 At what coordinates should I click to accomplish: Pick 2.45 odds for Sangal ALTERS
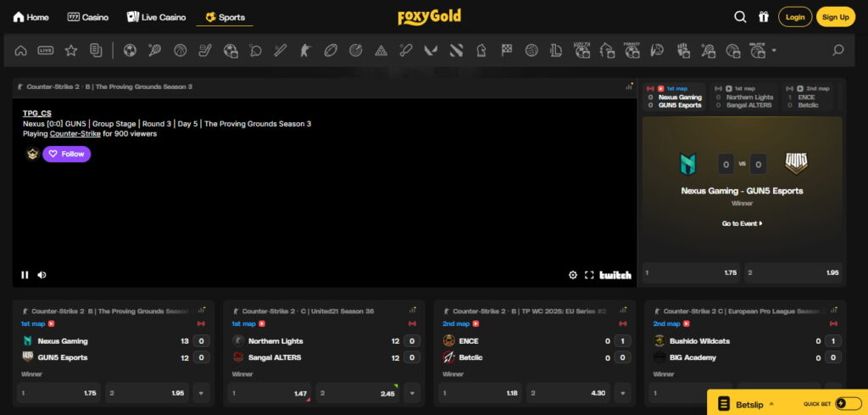pyautogui.click(x=358, y=393)
